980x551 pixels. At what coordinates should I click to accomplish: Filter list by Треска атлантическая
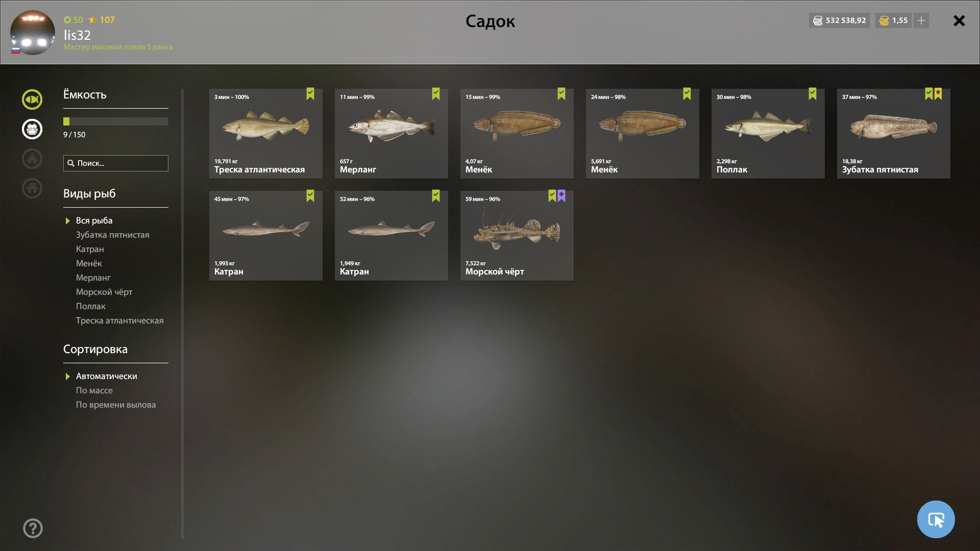tap(120, 320)
